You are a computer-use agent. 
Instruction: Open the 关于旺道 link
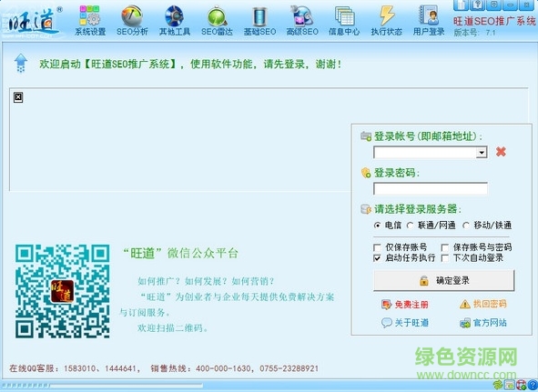[405, 322]
